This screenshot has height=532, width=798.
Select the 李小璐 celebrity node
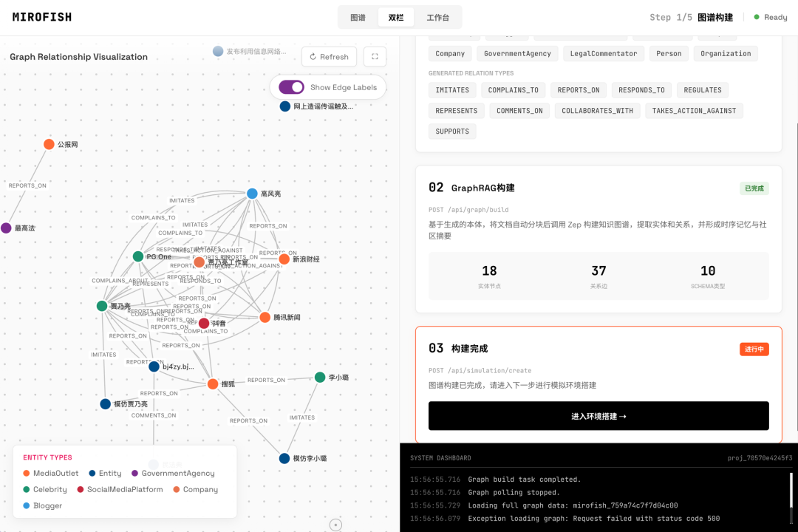(x=320, y=378)
